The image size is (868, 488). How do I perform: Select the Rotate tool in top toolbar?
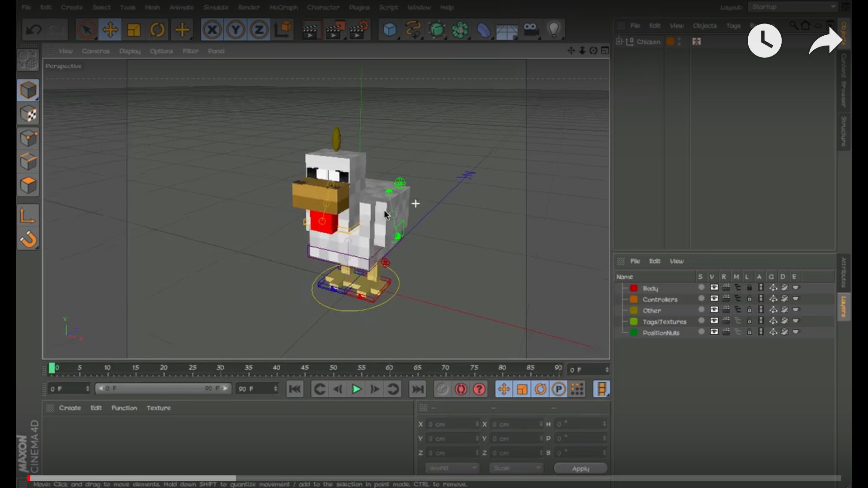point(157,30)
